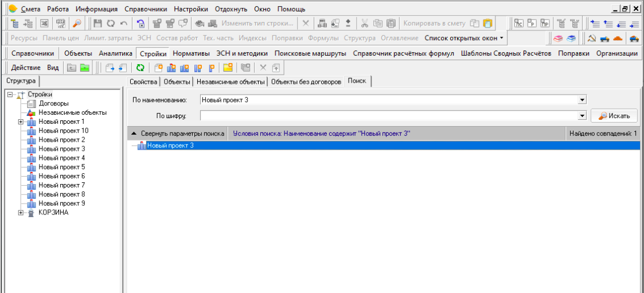Open the Действие menu button

coord(26,68)
